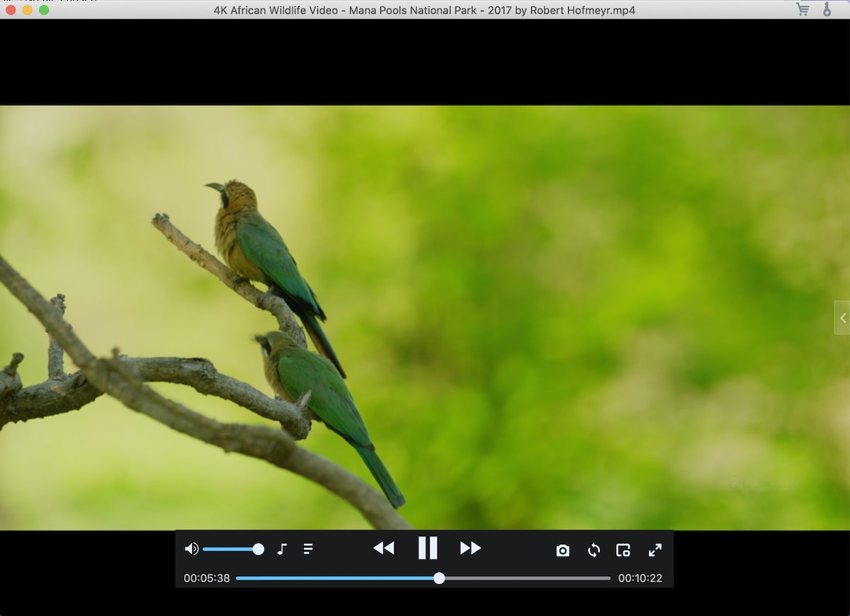Screen dimensions: 850x616
Task: Click the window title with the file name
Action: 424,10
